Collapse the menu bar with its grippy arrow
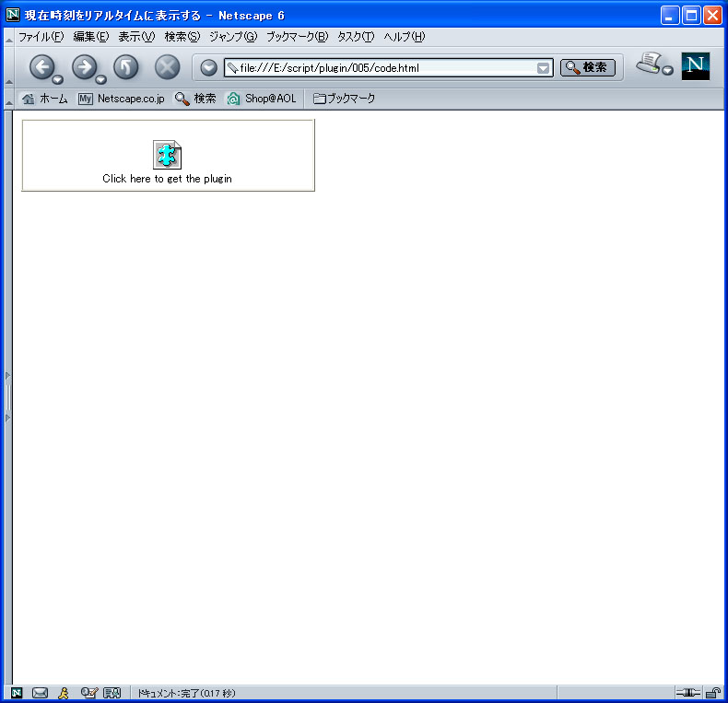The width and height of the screenshot is (728, 703). (x=9, y=37)
